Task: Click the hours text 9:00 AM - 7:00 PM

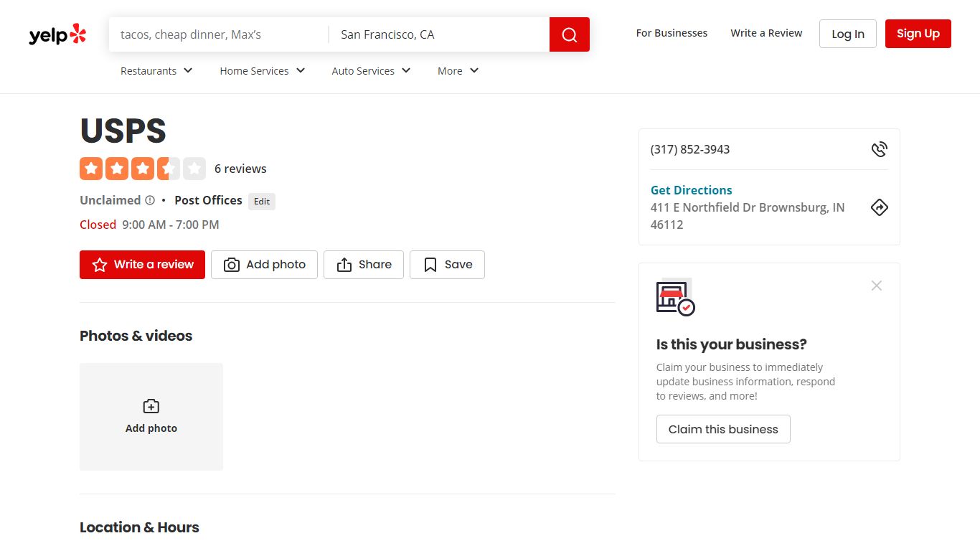Action: point(171,225)
